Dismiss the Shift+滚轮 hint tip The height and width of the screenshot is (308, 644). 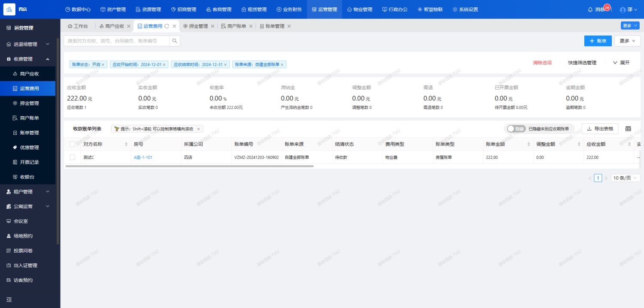click(198, 129)
